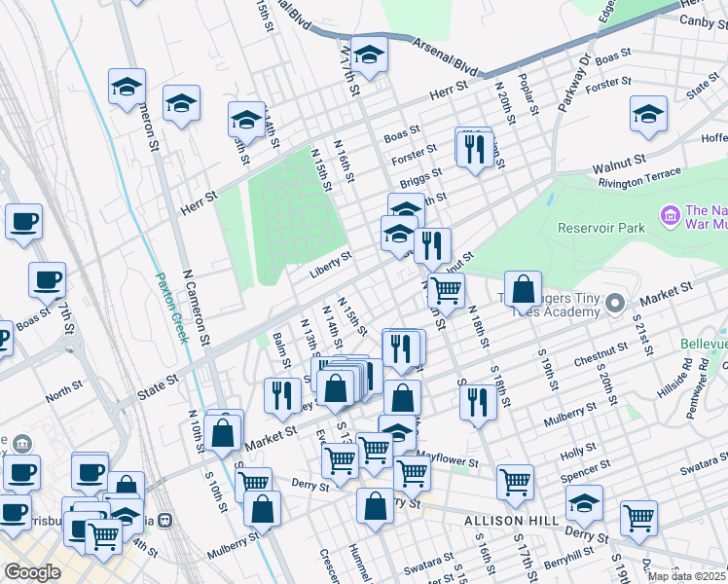Click the Chestnut St label
Viewport: 728px width, 584px height.
click(x=601, y=354)
